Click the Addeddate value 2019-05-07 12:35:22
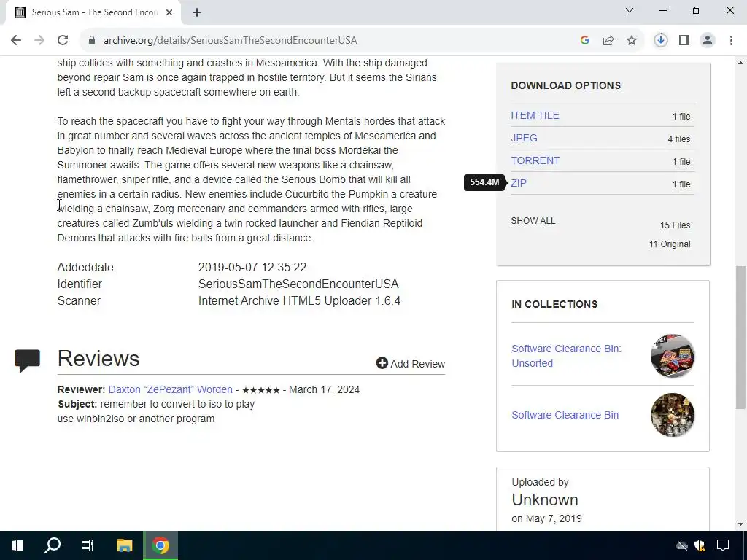The height and width of the screenshot is (560, 747). (252, 267)
